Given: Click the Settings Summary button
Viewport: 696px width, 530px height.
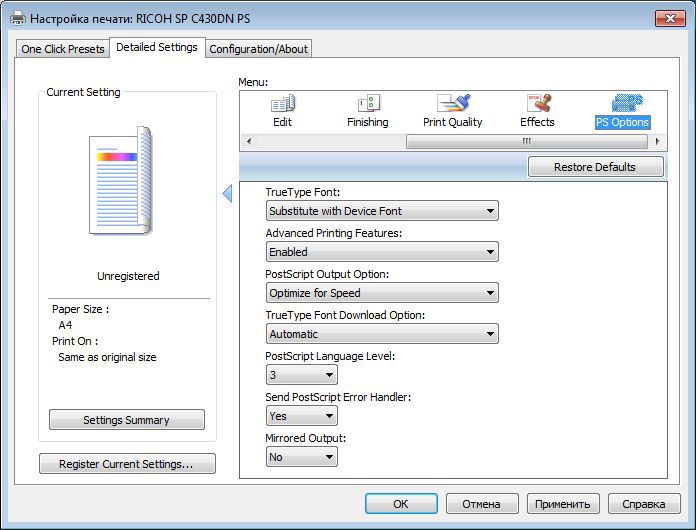Looking at the screenshot, I should click(x=127, y=420).
